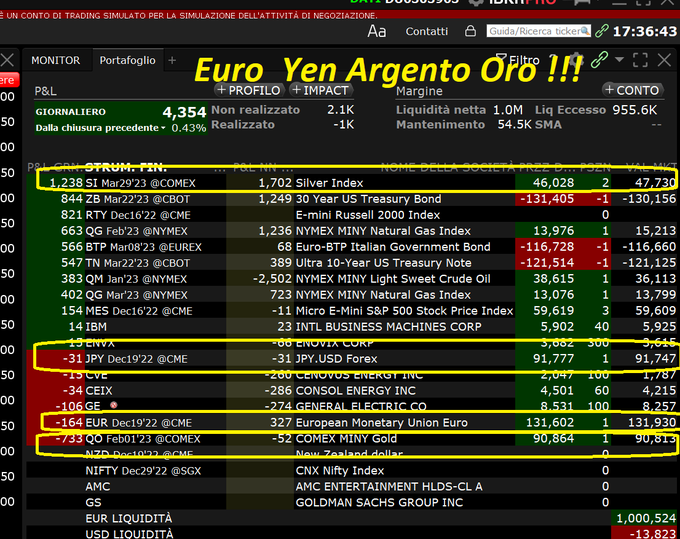Screen dimensions: 680x539
Task: Sort by the STRUM. FIN. column header
Action: point(126,167)
